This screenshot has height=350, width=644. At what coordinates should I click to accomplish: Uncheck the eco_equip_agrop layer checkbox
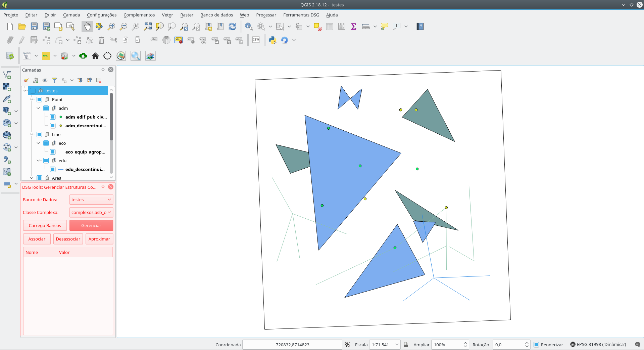53,152
